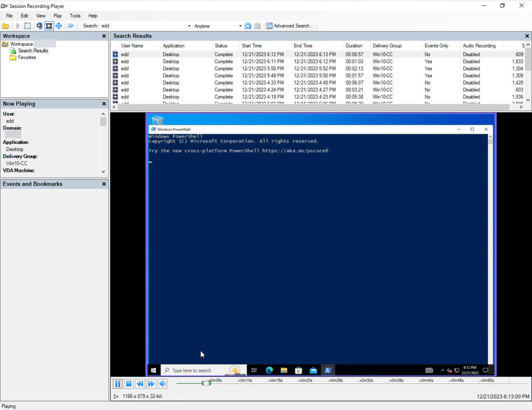Close the Now Playing panel

pyautogui.click(x=104, y=104)
